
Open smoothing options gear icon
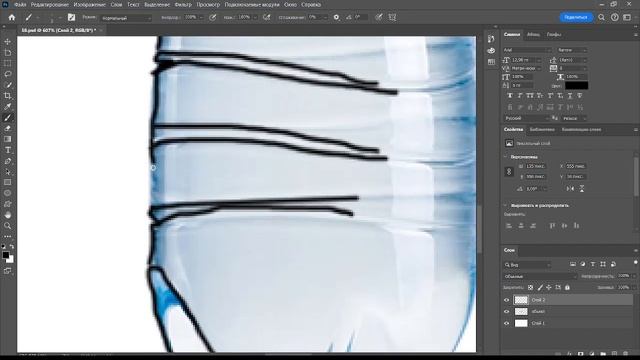coord(336,18)
